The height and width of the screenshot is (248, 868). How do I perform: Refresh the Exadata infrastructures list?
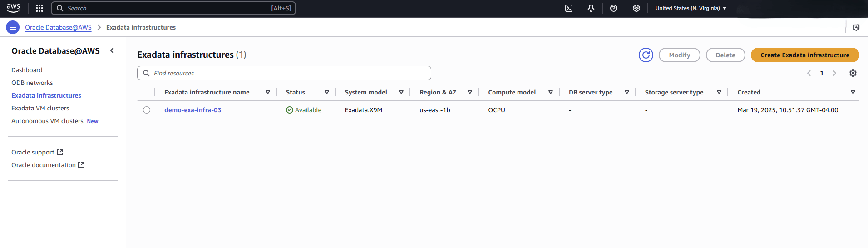[646, 55]
